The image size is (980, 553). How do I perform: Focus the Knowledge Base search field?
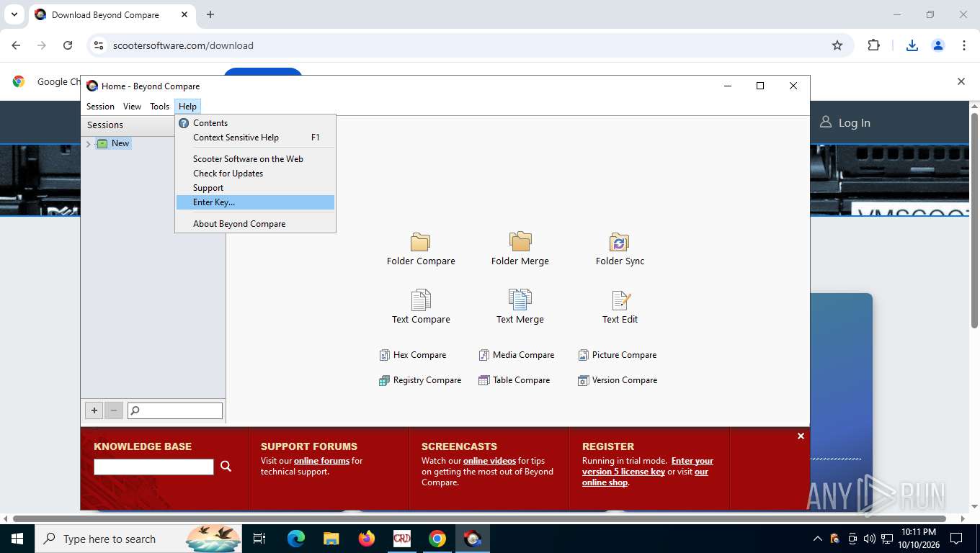(x=153, y=467)
